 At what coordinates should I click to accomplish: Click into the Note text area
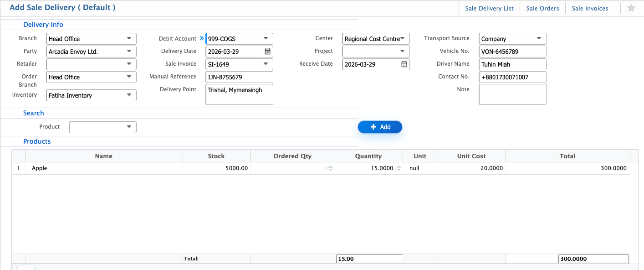[512, 94]
